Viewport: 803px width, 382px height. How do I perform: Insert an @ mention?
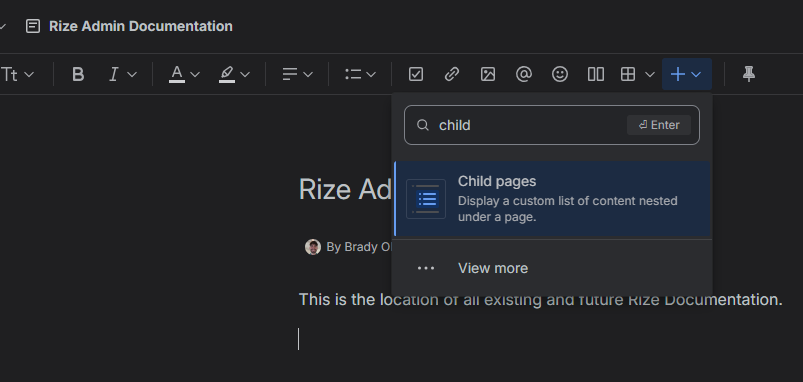[x=523, y=75]
